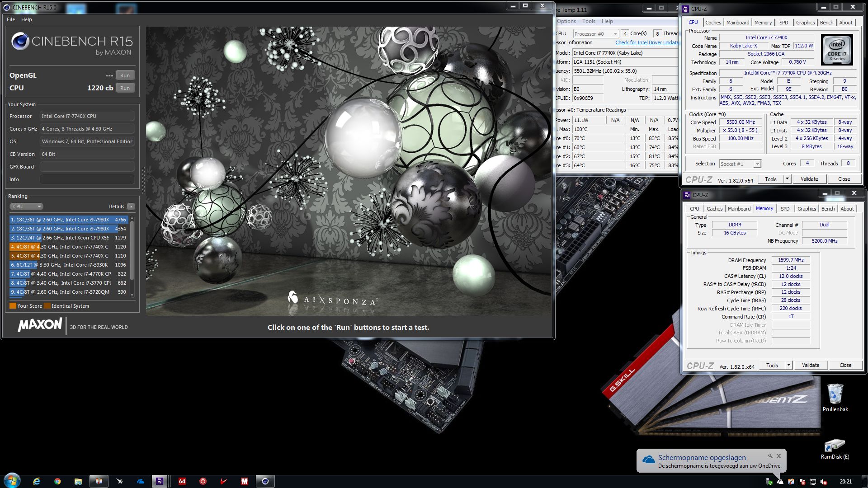Screen dimensions: 868x488
Task: Open Google Chrome from the taskbar
Action: coord(57,481)
